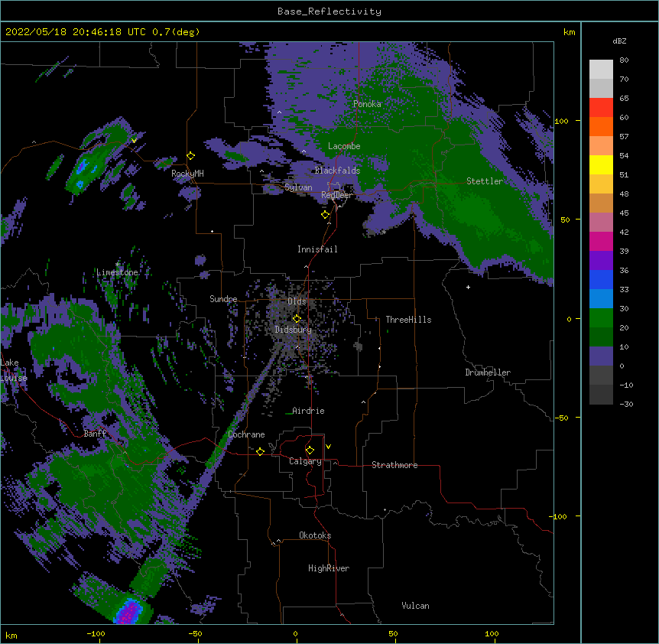
Task: Click the Blackfalds city label
Action: (x=337, y=171)
